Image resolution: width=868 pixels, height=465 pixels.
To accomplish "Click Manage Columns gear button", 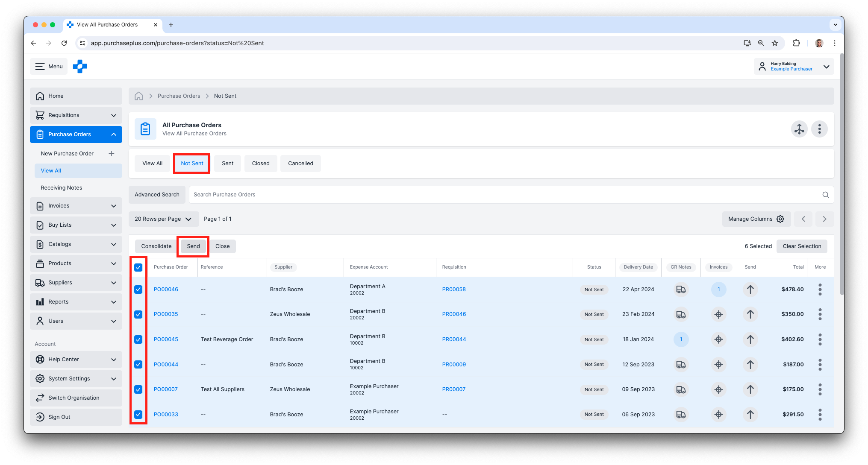I will pyautogui.click(x=756, y=219).
